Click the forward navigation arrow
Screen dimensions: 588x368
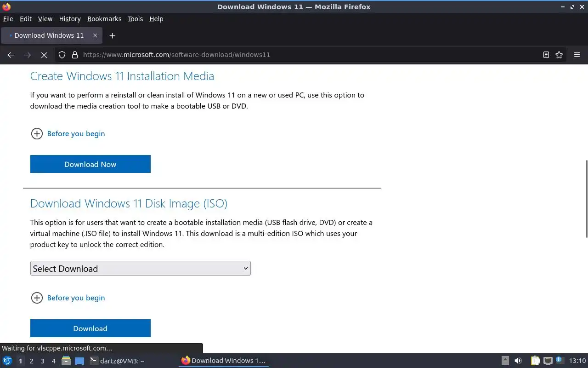pos(28,55)
